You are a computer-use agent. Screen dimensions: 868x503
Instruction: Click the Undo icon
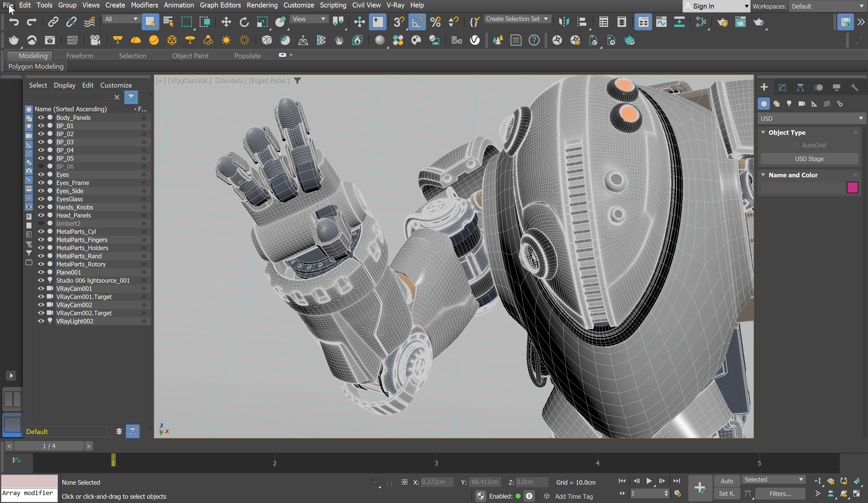coord(14,22)
